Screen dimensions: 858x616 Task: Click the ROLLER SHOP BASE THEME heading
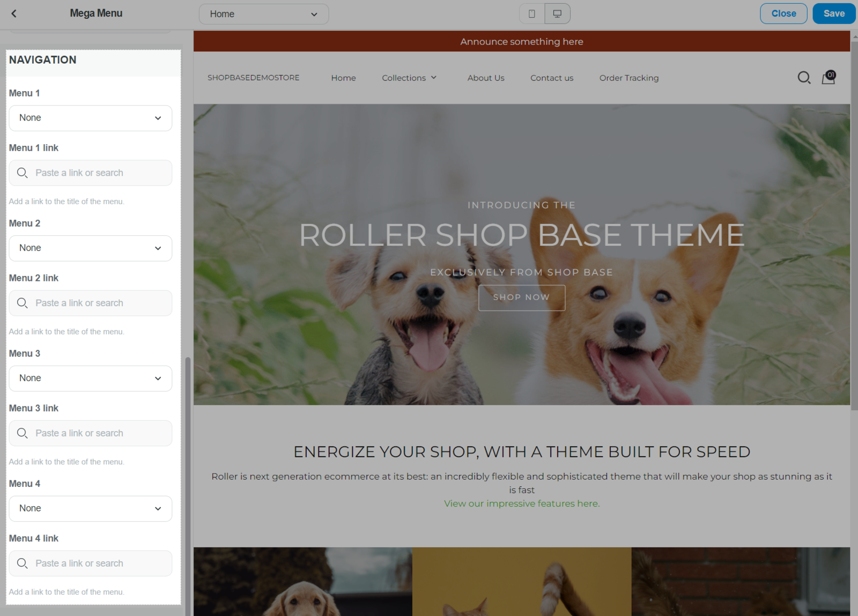coord(522,235)
